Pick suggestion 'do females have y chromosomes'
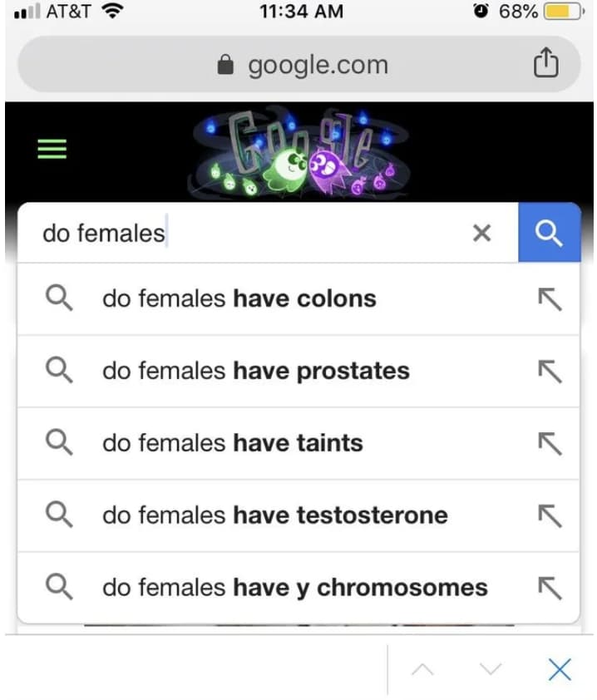This screenshot has height=700, width=597. click(295, 588)
